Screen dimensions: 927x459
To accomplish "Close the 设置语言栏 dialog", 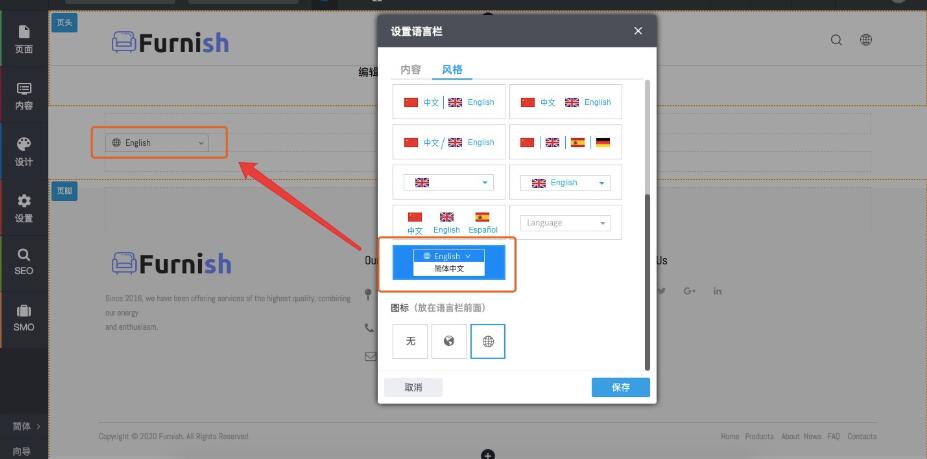I will tap(638, 31).
